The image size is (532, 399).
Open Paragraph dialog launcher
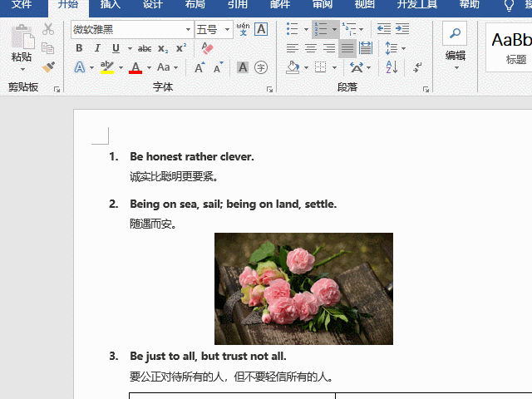click(426, 89)
